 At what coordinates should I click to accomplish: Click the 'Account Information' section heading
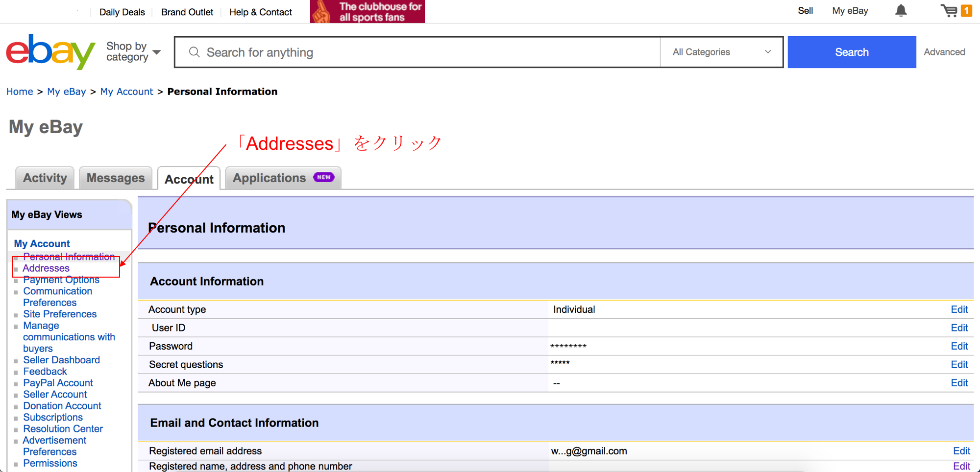point(207,281)
